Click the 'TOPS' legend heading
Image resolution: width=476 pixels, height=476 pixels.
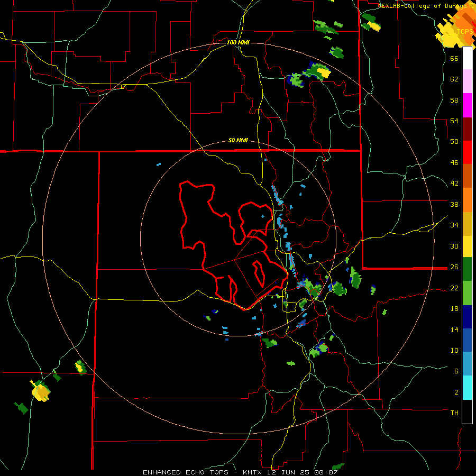click(x=465, y=32)
